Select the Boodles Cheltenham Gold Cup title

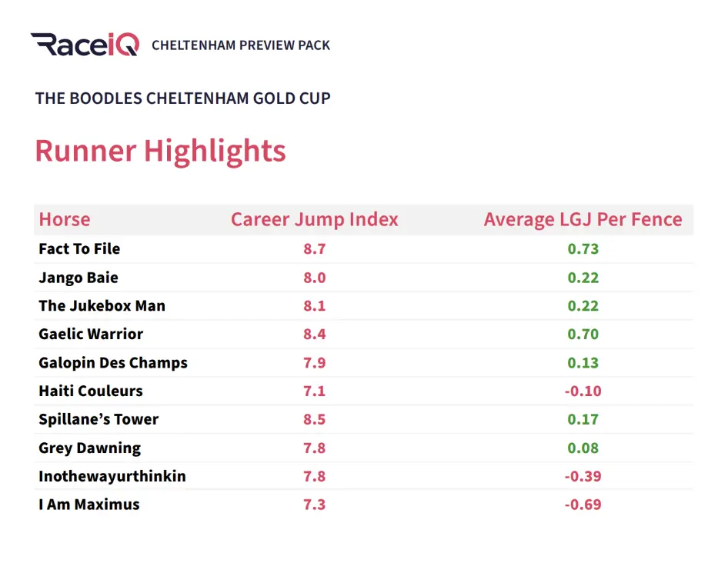(183, 98)
